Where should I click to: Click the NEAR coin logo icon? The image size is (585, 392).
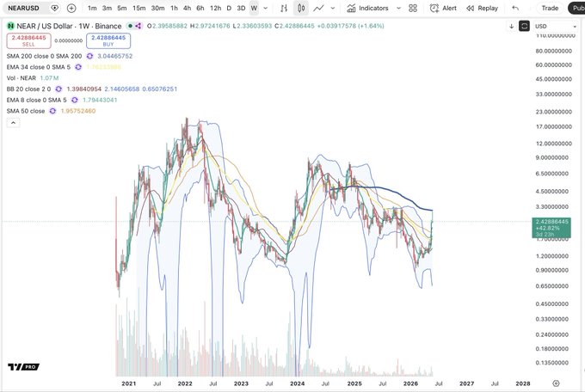10,26
